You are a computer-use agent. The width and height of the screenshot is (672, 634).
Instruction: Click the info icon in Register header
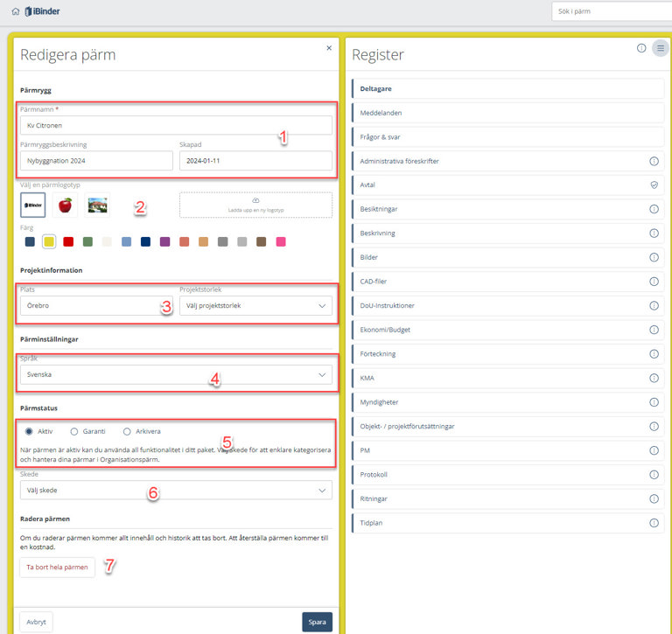point(641,48)
